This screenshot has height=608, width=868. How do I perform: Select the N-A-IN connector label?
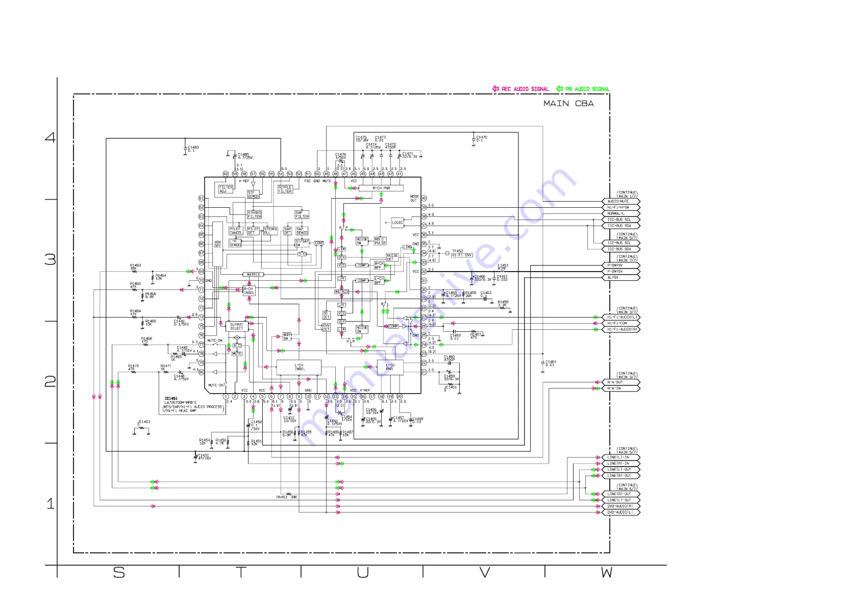621,388
